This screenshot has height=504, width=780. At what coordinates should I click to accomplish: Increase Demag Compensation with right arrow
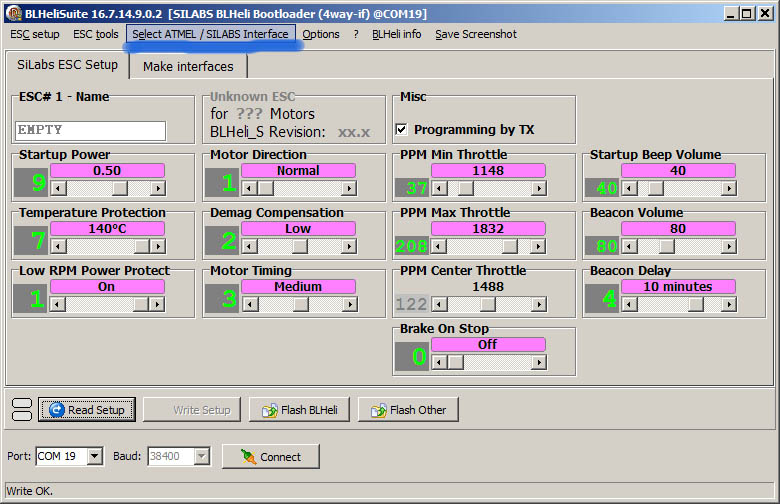point(349,246)
